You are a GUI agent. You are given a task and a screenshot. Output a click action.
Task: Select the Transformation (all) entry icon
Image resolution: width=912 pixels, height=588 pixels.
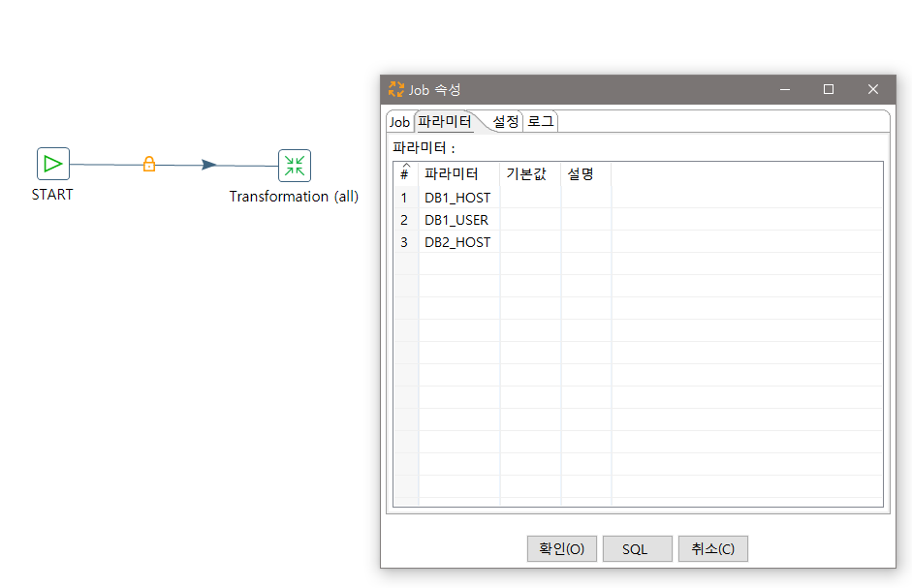(x=295, y=166)
